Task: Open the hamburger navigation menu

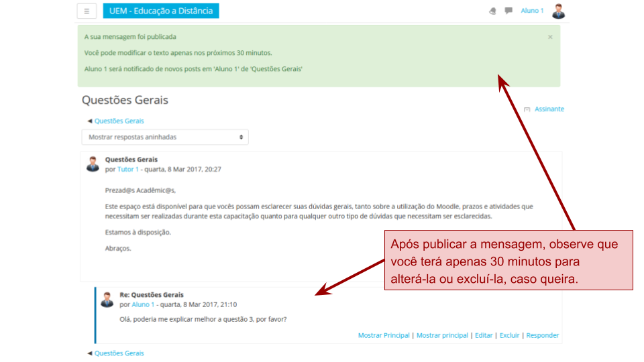Action: [x=87, y=11]
